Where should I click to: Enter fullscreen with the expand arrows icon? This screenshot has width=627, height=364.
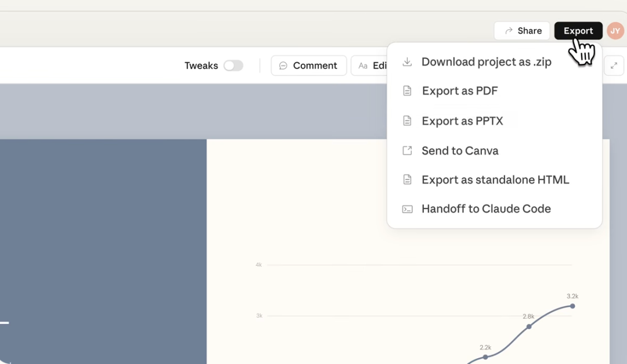click(614, 66)
